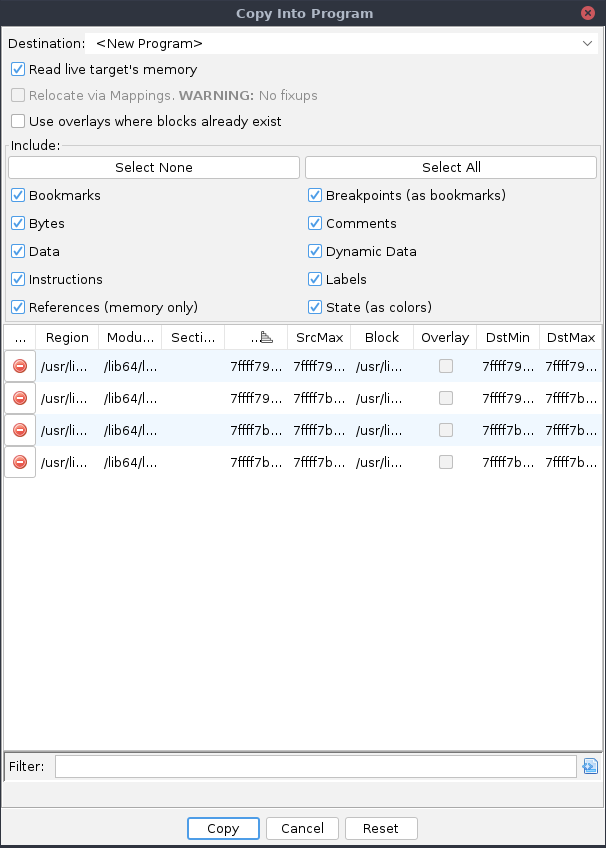Click the Reset button
Image resolution: width=606 pixels, height=848 pixels.
click(380, 828)
